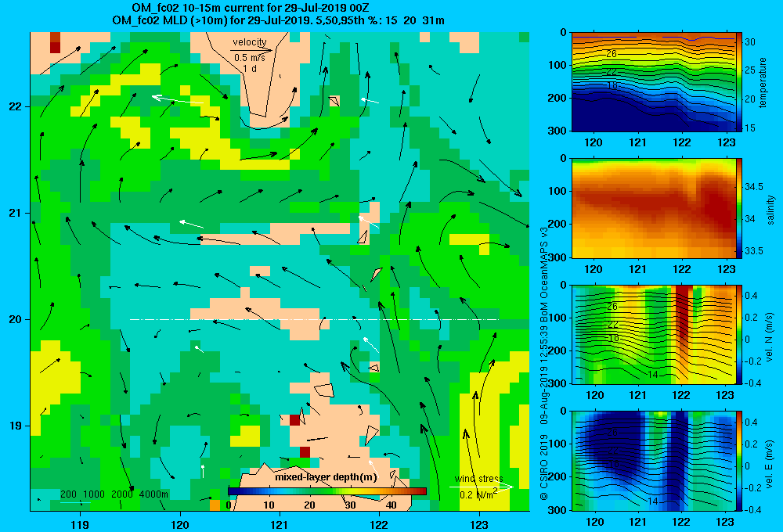Click the 'velocity' scale label
Image resolution: width=783 pixels, height=532 pixels.
click(x=250, y=42)
